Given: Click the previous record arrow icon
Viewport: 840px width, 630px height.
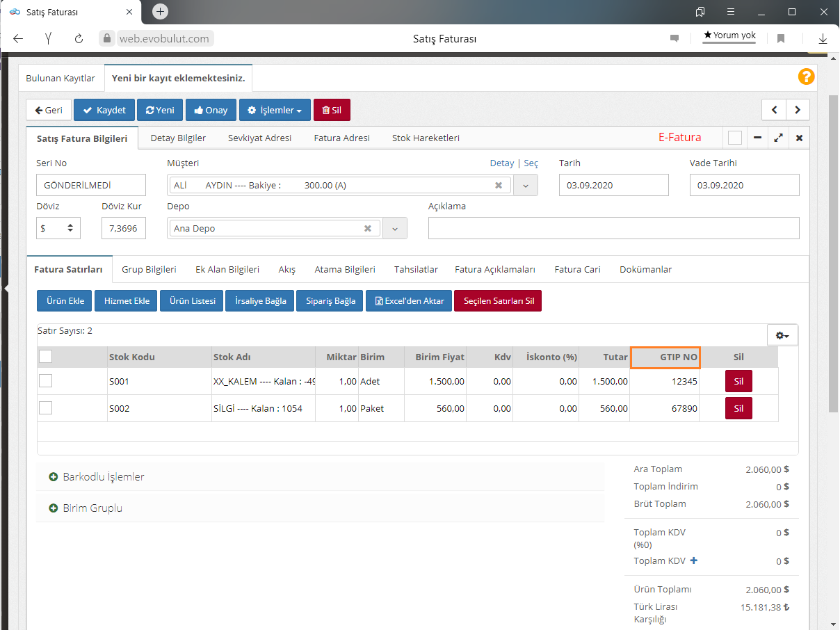Looking at the screenshot, I should [x=774, y=110].
